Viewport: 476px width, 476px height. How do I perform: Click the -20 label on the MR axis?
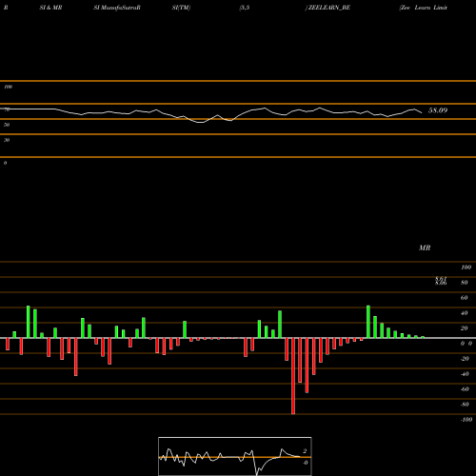pos(465,359)
